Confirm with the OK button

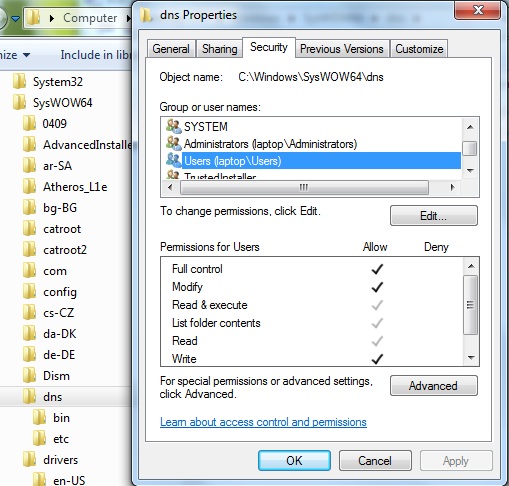[294, 460]
